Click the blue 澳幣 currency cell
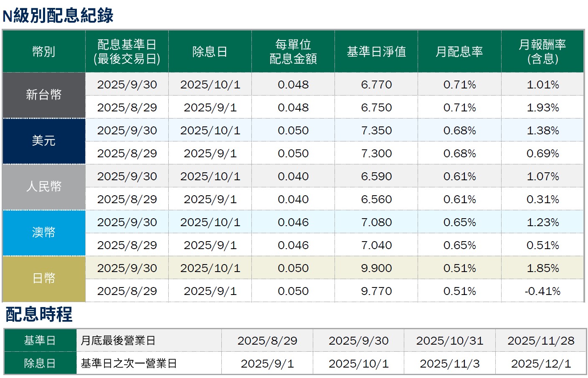This screenshot has width=588, height=378. [44, 233]
